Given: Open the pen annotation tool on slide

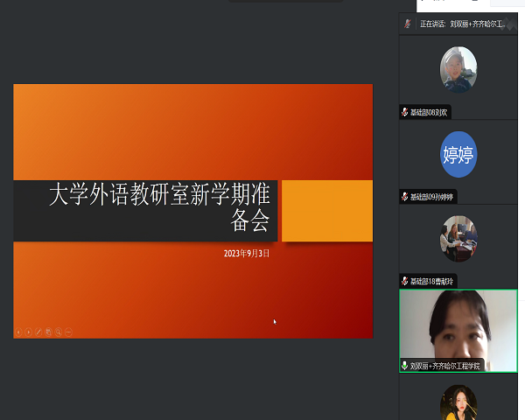Looking at the screenshot, I should pos(38,332).
